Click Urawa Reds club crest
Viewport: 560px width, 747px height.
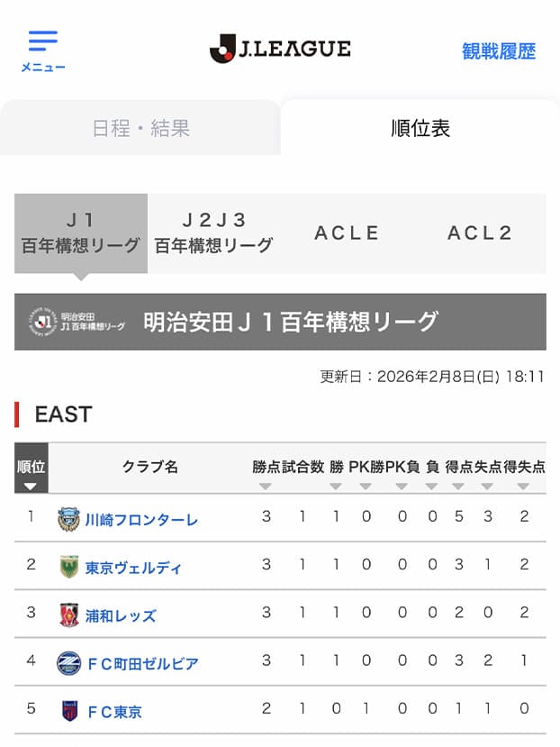68,615
